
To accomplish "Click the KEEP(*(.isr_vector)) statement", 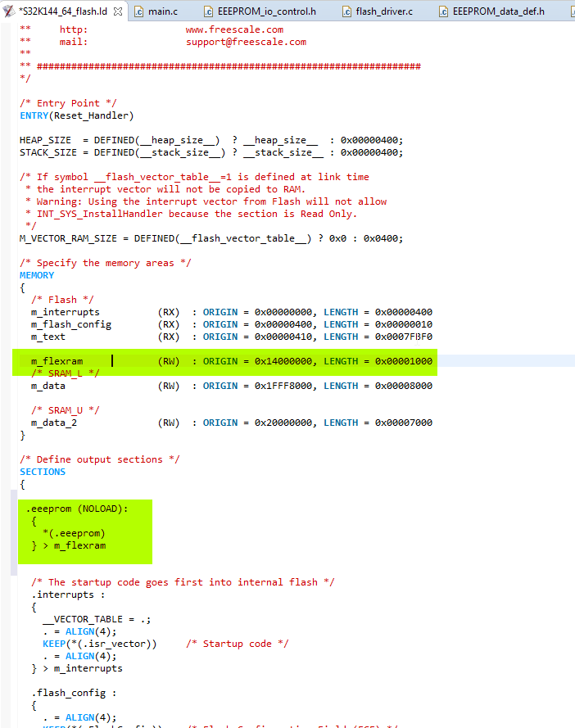I will [x=99, y=644].
